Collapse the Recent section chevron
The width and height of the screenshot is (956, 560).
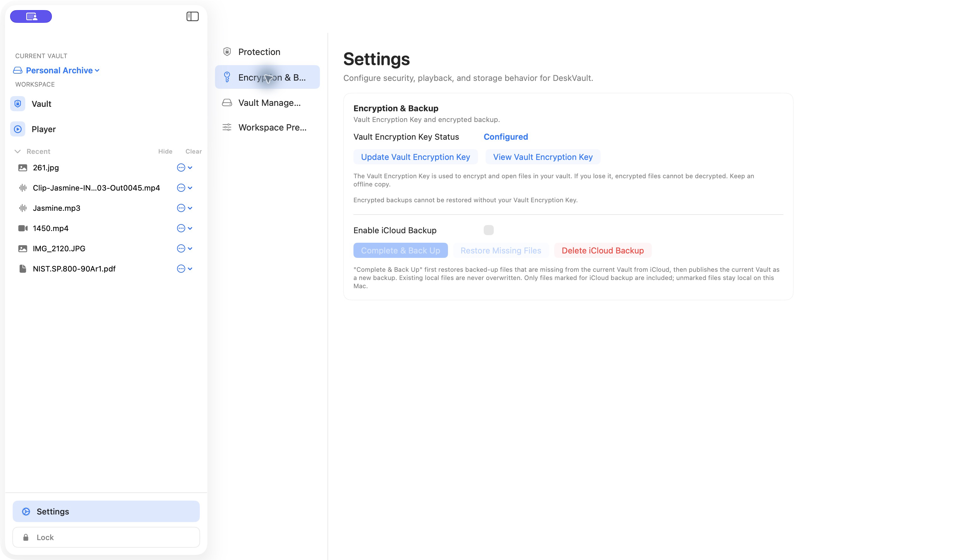(x=17, y=151)
